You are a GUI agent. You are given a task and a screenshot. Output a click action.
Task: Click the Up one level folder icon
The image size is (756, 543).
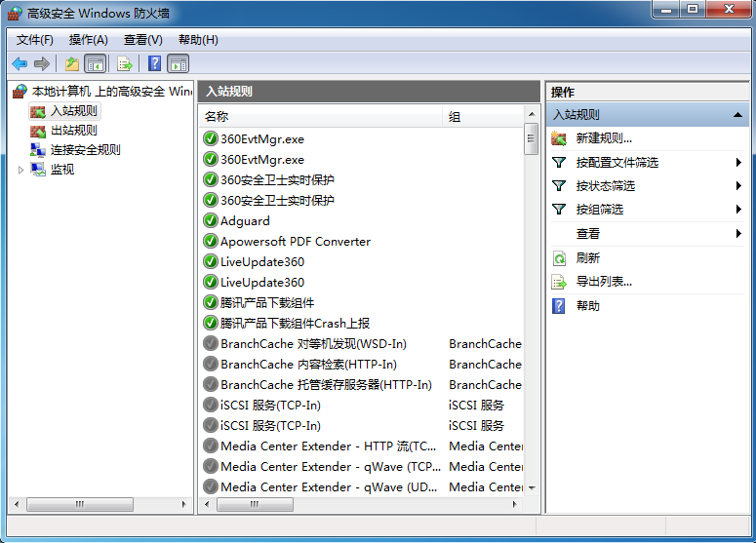pyautogui.click(x=72, y=63)
